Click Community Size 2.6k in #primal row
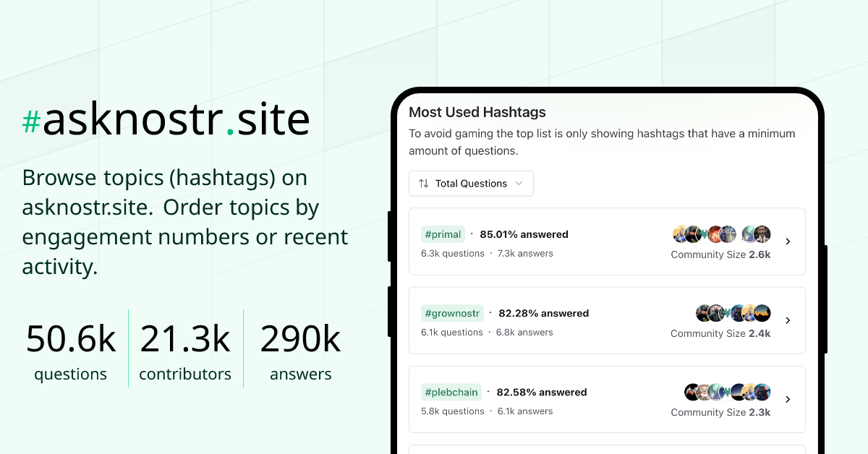This screenshot has width=868, height=454. pos(720,254)
